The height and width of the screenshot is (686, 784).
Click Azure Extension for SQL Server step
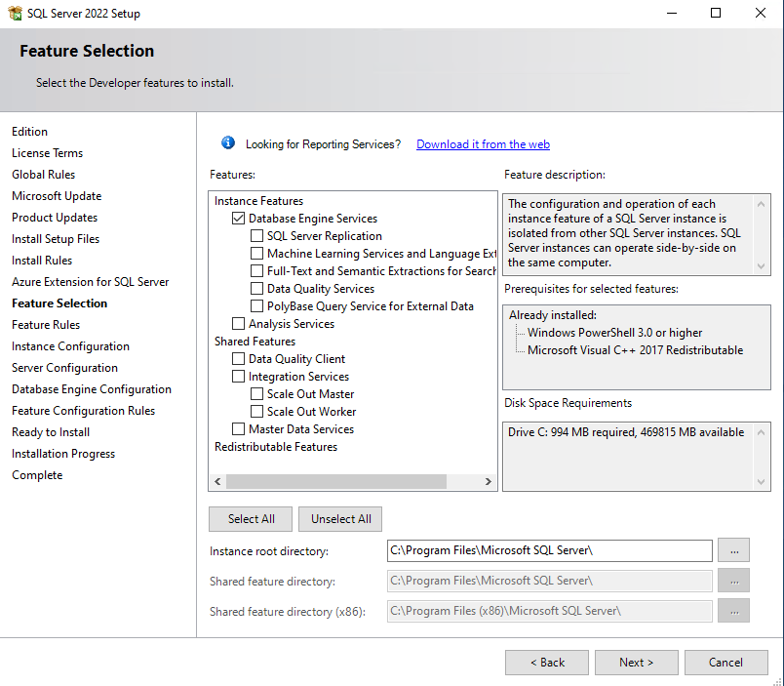click(x=90, y=282)
